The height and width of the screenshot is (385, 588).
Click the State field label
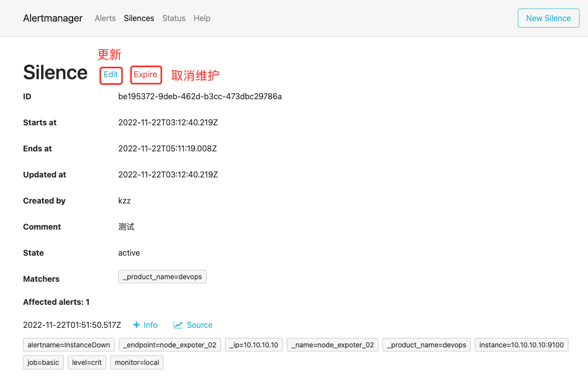point(34,253)
